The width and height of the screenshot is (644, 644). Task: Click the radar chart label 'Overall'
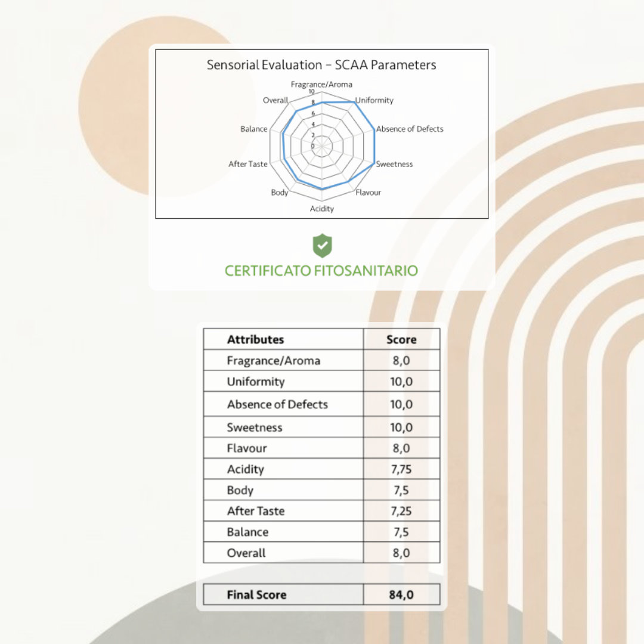275,100
